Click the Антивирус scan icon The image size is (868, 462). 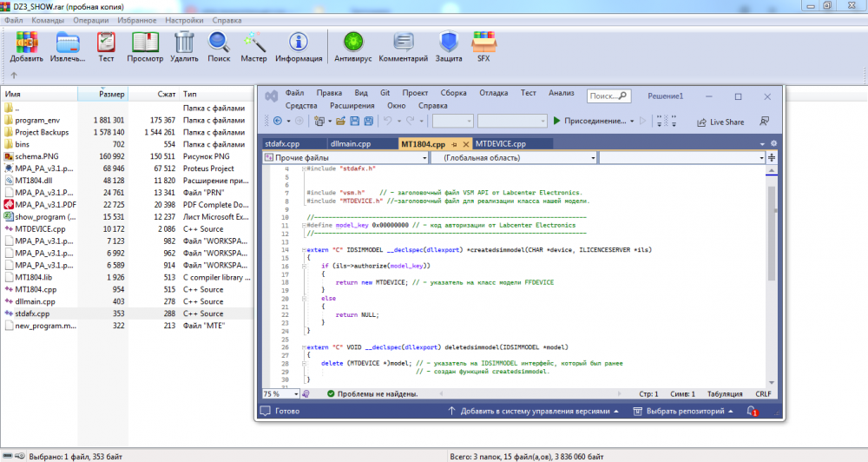pyautogui.click(x=353, y=43)
